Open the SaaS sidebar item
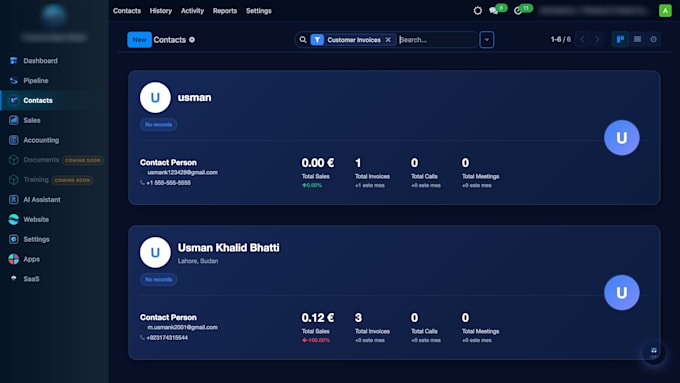The height and width of the screenshot is (383, 680). [x=31, y=279]
